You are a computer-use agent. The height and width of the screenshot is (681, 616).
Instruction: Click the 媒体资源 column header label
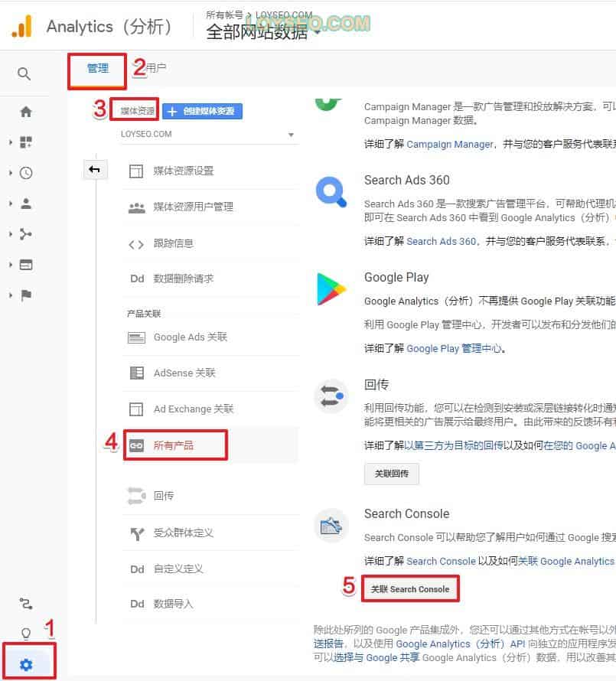point(137,111)
